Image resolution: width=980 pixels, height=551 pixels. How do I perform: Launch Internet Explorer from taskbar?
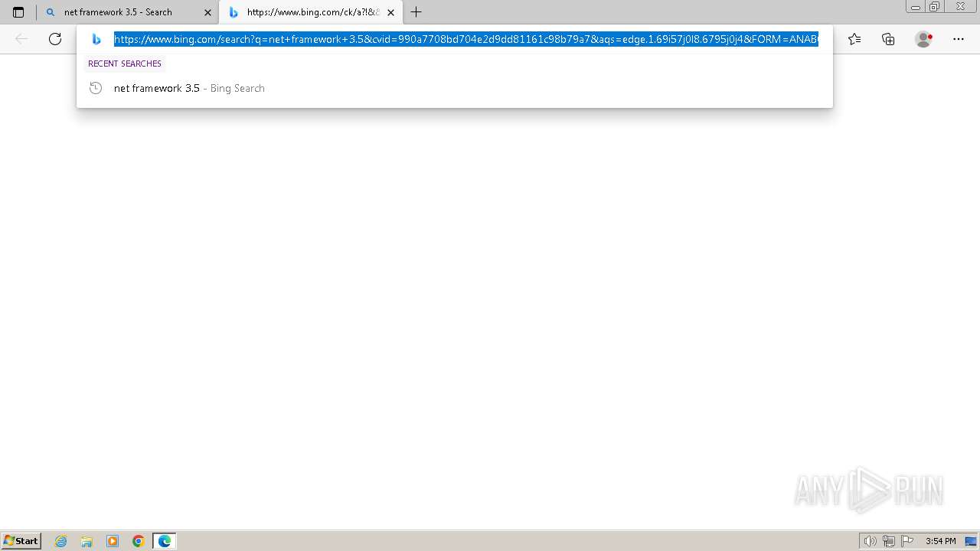pos(61,541)
